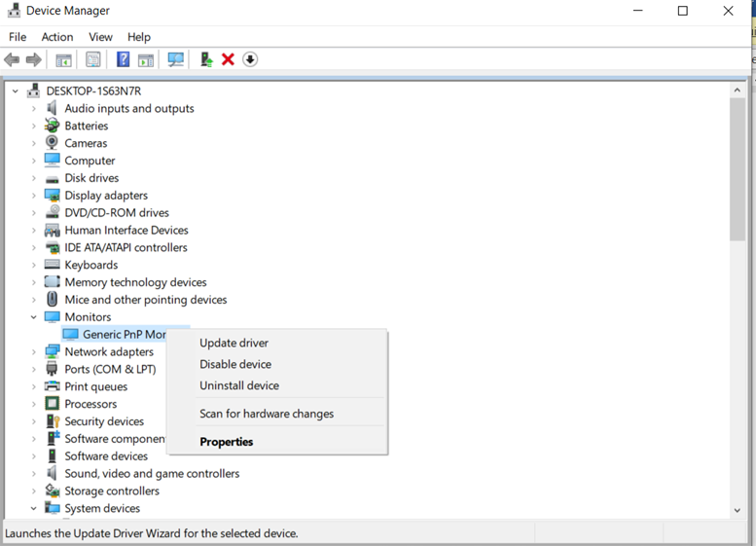Click the Memory technology devices label
Viewport: 756px width, 546px height.
coord(135,282)
